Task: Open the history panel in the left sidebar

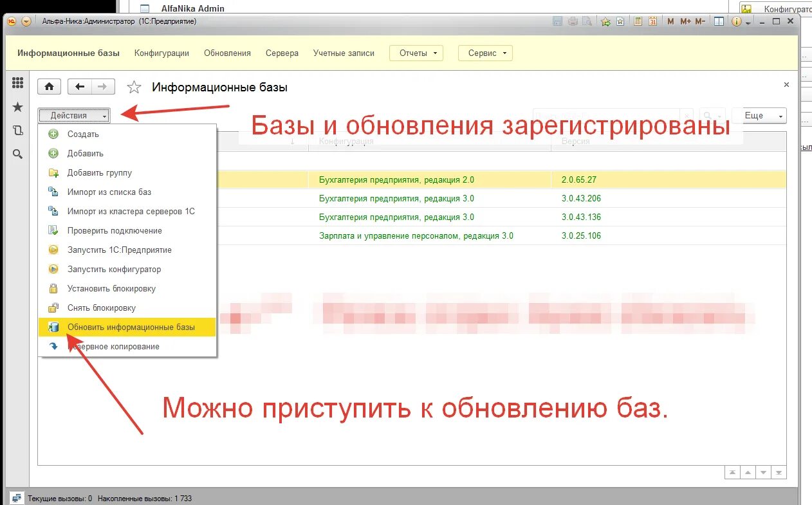Action: point(17,130)
